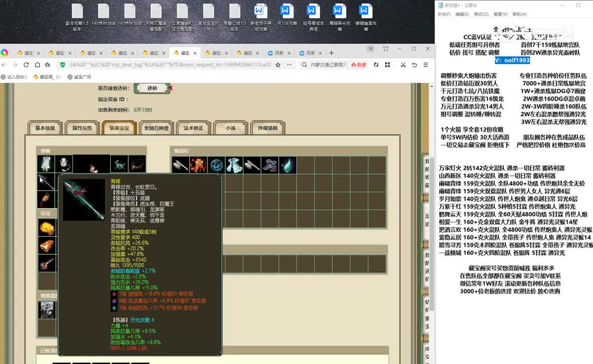The width and height of the screenshot is (593, 364).
Task: Open the browser extensions grid icon
Action: (x=387, y=65)
